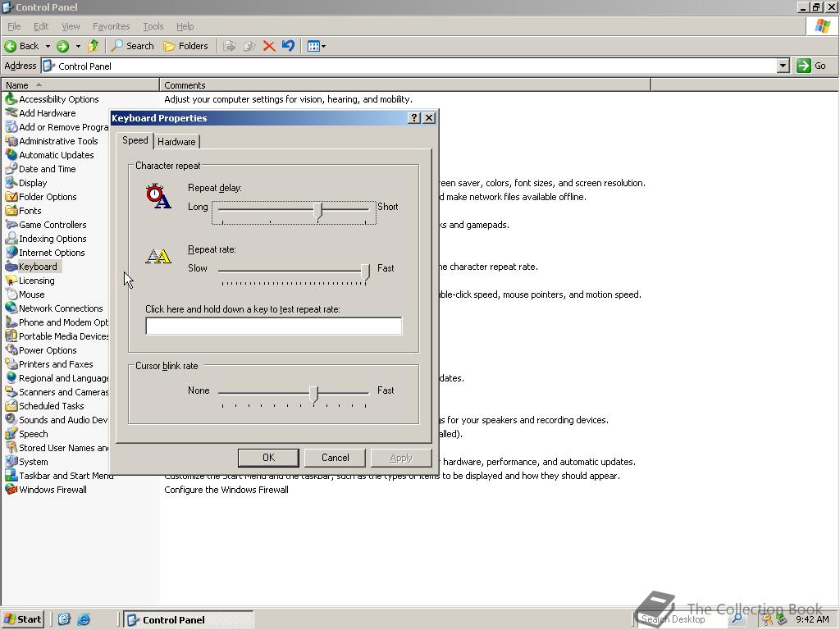Open the File menu

(x=14, y=26)
